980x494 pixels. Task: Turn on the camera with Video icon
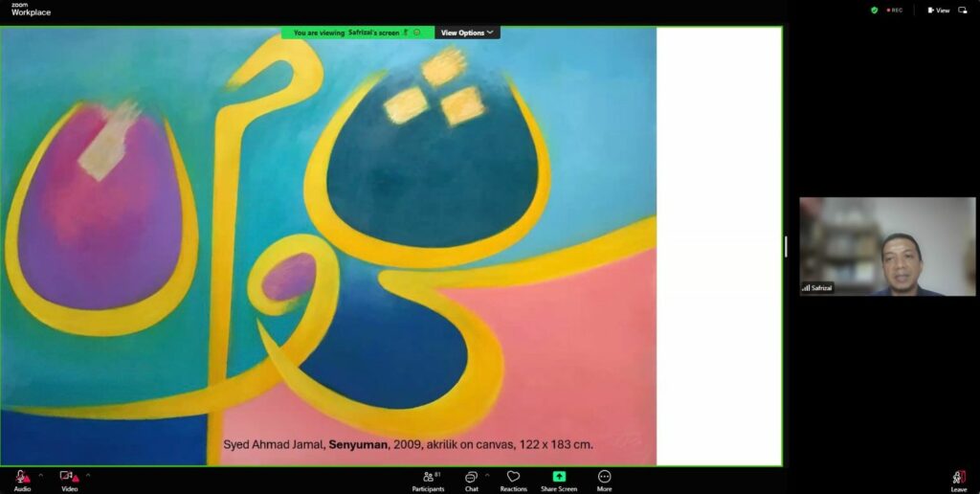point(68,477)
